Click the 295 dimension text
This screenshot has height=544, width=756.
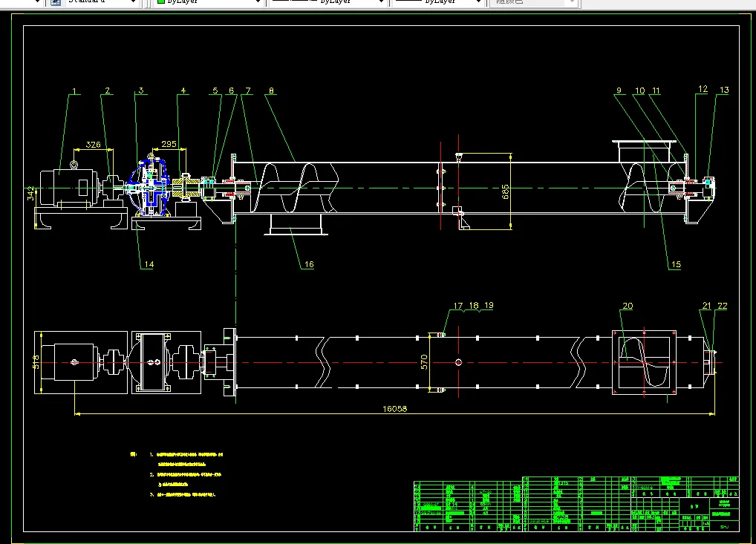[x=169, y=144]
